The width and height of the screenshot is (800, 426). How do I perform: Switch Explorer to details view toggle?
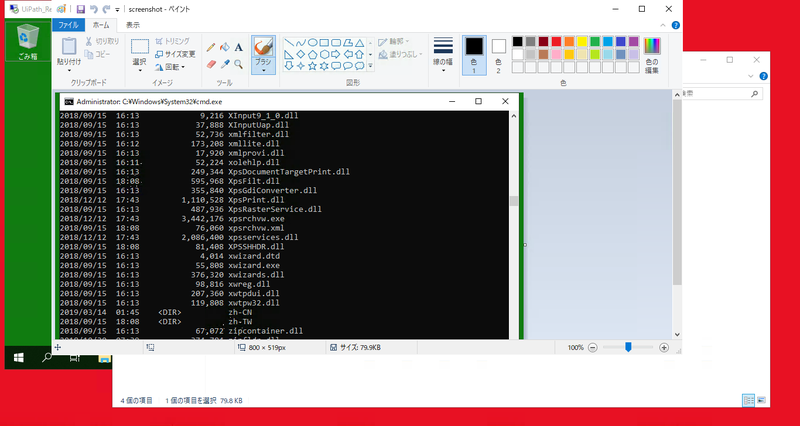pos(748,400)
